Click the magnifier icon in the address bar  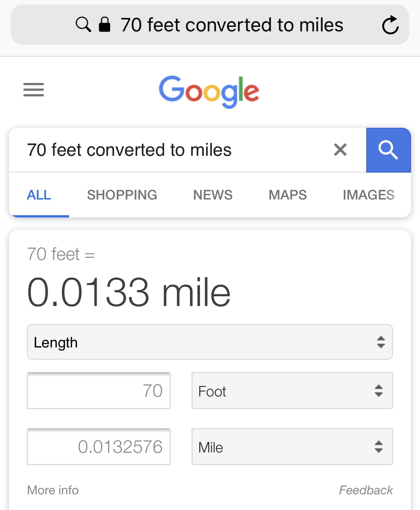click(x=83, y=25)
